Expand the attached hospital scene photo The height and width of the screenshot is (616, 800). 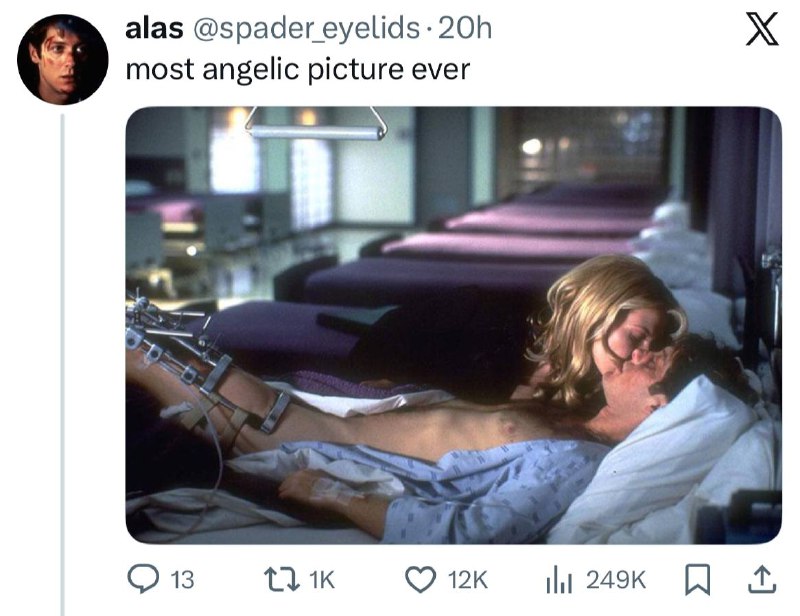[454, 325]
